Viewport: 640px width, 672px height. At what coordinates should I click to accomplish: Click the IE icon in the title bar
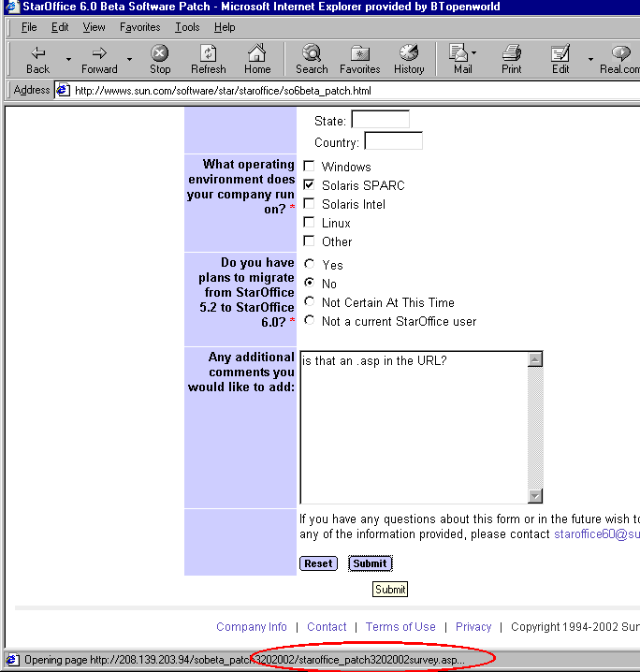pos(11,6)
